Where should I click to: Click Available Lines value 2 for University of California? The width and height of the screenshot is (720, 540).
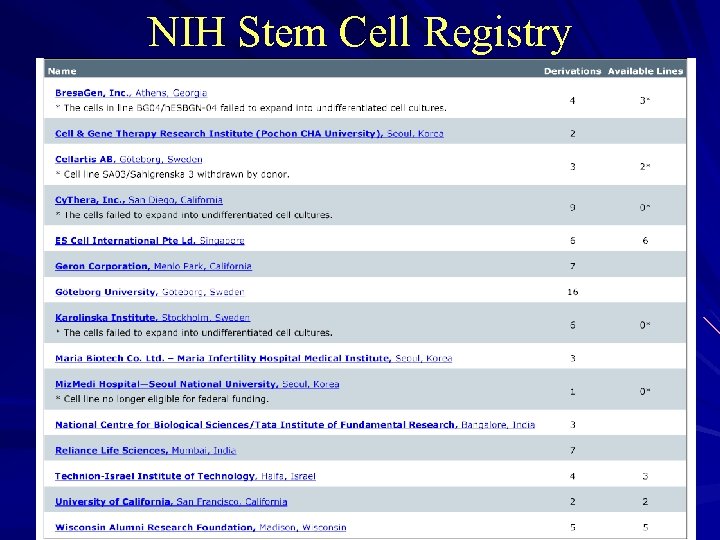pos(645,502)
